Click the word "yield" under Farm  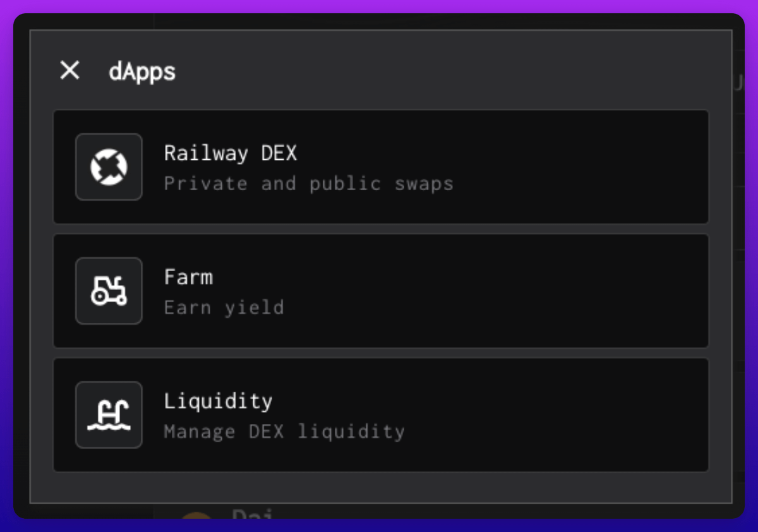pos(254,308)
